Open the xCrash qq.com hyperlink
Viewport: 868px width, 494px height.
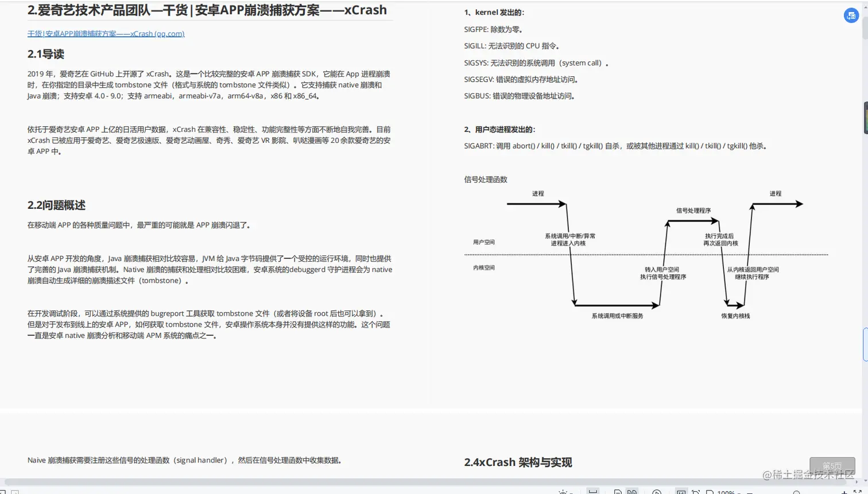(106, 33)
